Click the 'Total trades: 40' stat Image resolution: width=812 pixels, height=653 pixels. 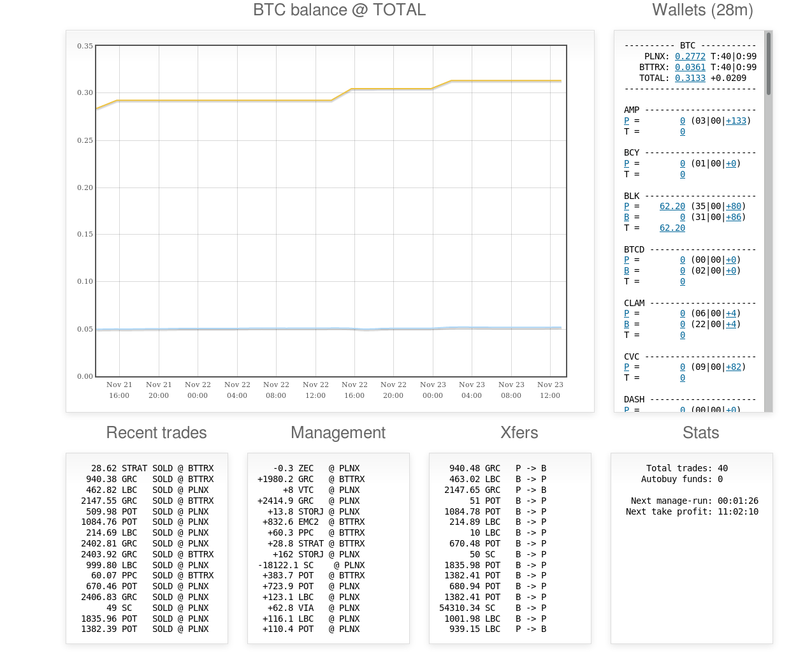687,468
